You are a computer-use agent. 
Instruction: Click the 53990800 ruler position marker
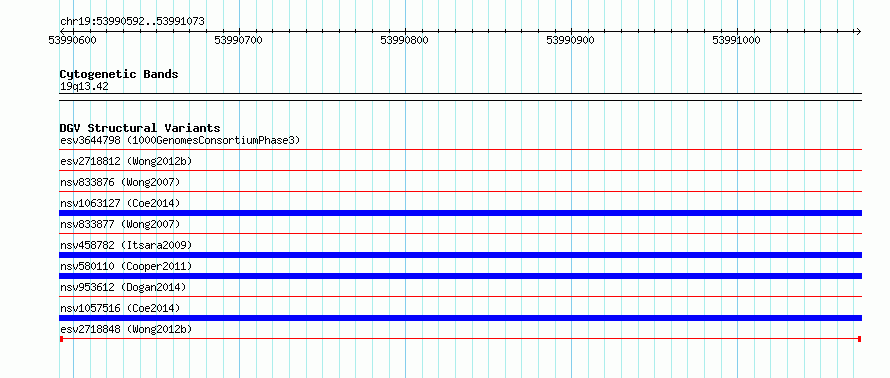click(404, 40)
